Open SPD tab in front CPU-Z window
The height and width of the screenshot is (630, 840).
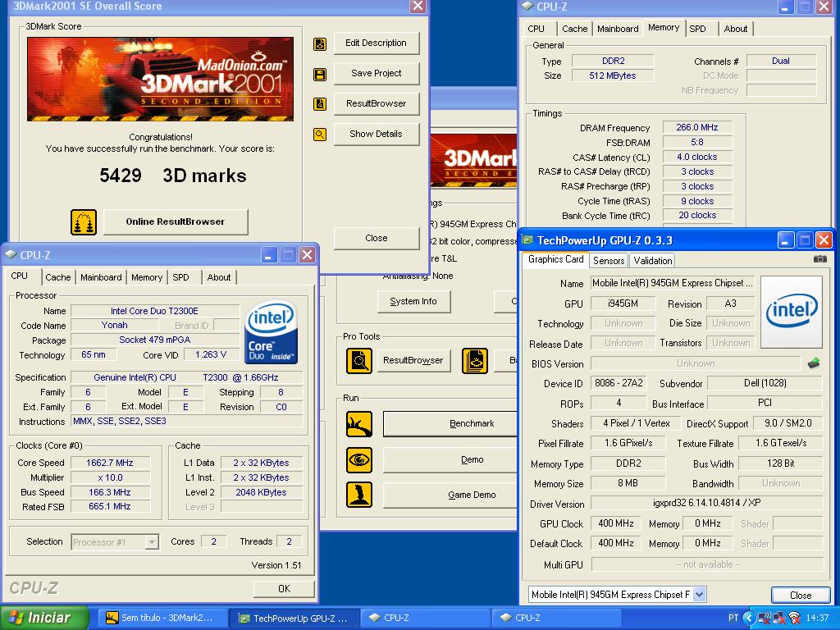click(180, 277)
